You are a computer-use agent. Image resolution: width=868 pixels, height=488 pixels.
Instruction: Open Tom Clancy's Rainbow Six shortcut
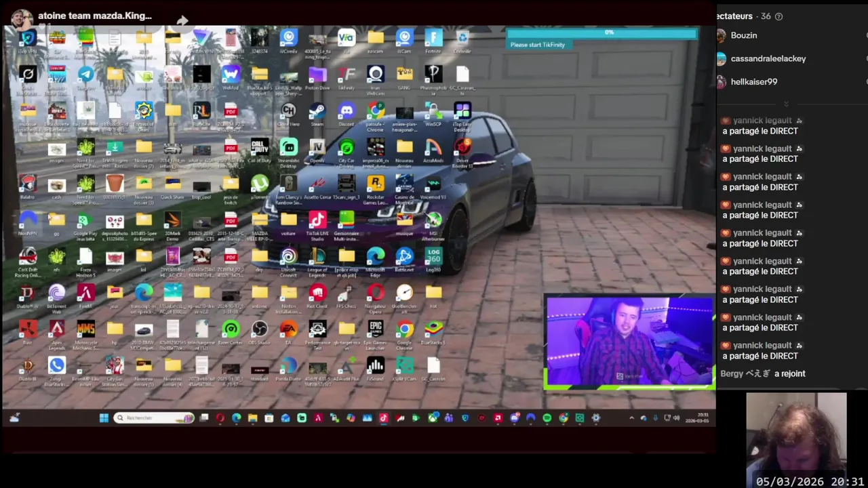point(288,188)
